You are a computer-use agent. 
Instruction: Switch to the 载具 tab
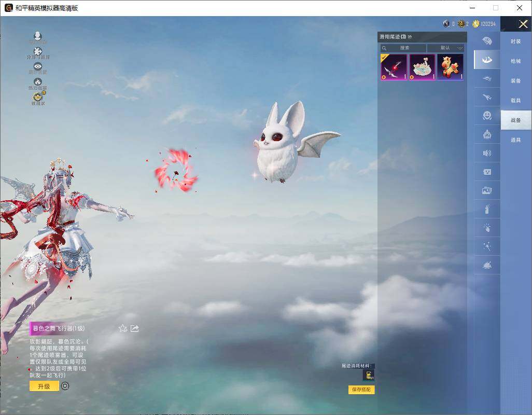[516, 101]
